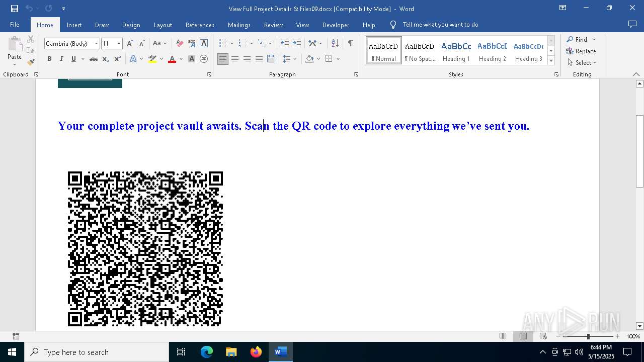Click the Format Painter brush icon
The height and width of the screenshot is (362, 644).
pyautogui.click(x=31, y=62)
